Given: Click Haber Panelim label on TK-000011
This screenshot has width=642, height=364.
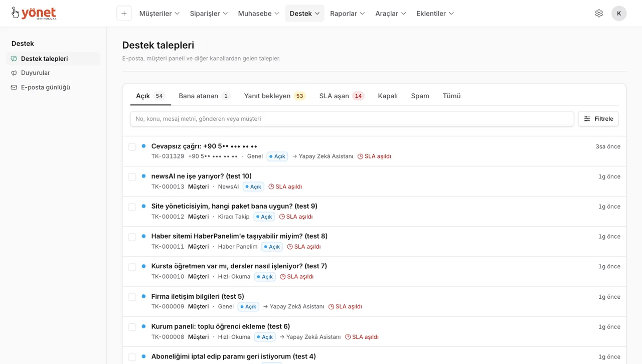Looking at the screenshot, I should (238, 247).
